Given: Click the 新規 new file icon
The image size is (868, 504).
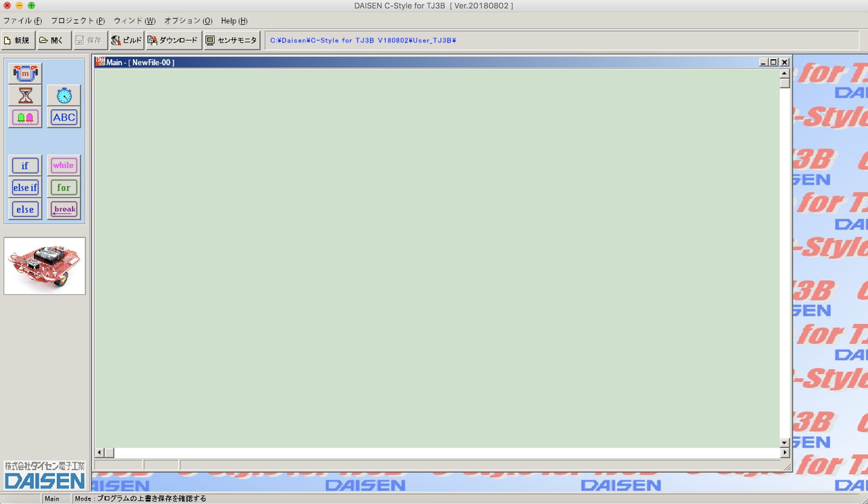Looking at the screenshot, I should point(18,40).
